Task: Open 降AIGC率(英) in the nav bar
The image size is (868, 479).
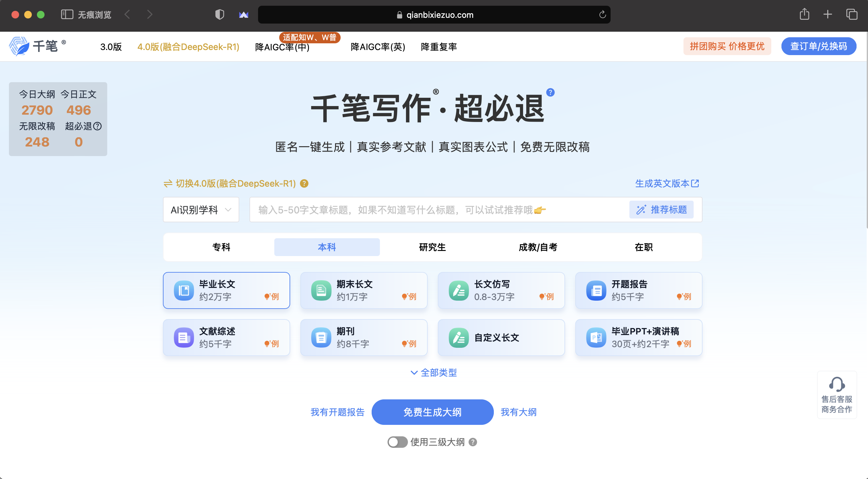Action: pyautogui.click(x=378, y=47)
